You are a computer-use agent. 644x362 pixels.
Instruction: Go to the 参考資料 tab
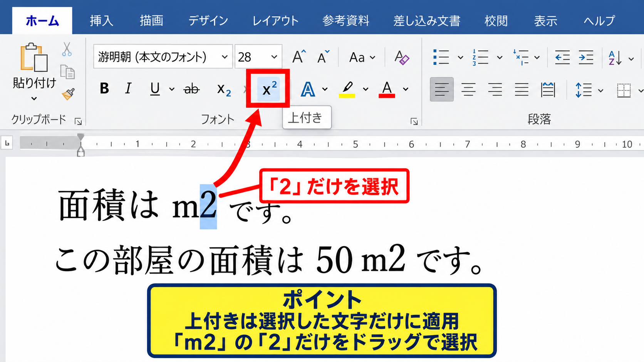point(346,20)
